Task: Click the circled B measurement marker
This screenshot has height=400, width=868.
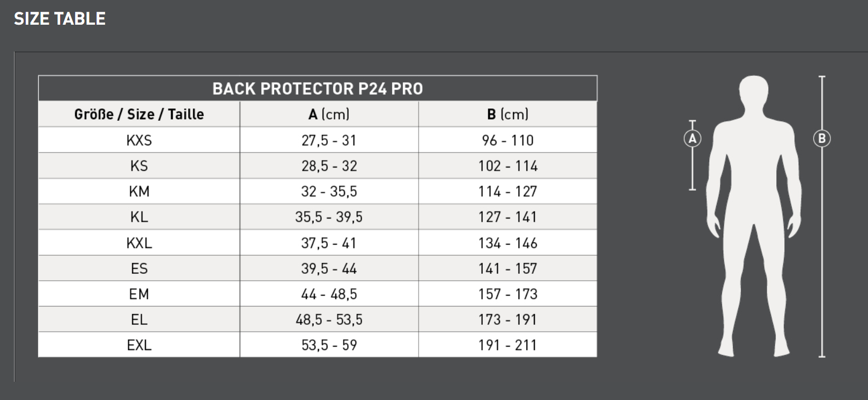Action: (821, 139)
